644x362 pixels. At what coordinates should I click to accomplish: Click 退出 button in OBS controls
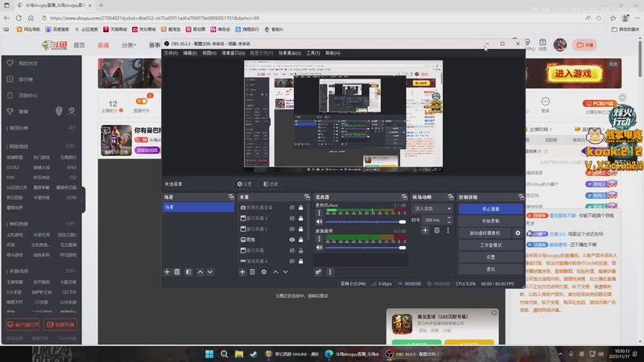(x=491, y=269)
